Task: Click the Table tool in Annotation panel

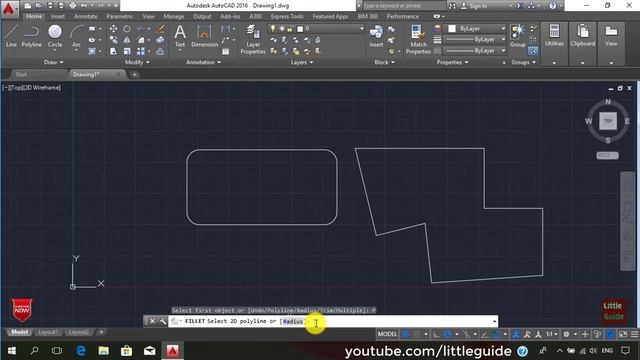Action: pyautogui.click(x=225, y=51)
